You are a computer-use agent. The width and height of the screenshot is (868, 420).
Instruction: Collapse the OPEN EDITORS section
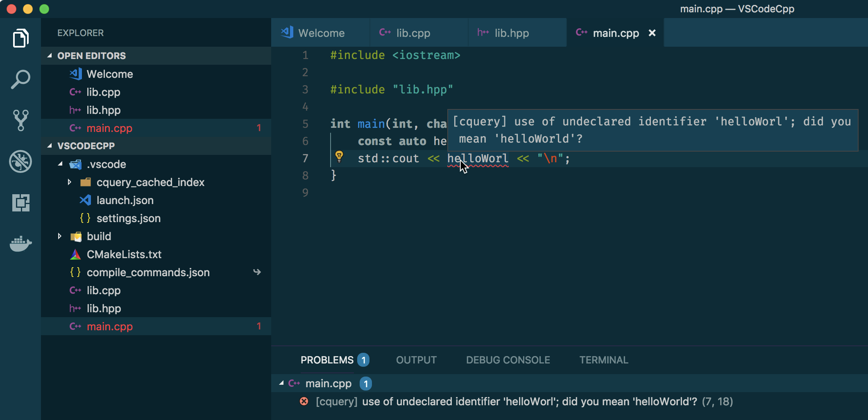coord(50,56)
